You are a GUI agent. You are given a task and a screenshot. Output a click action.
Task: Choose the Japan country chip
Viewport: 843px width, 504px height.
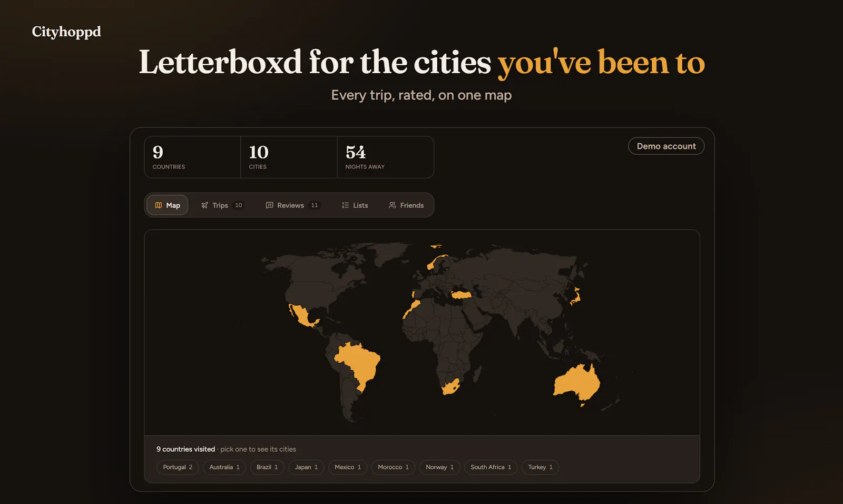point(306,467)
